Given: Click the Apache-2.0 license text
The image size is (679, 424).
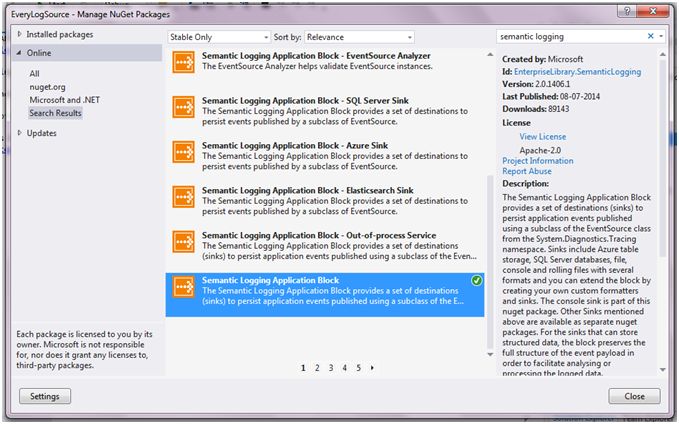Looking at the screenshot, I should click(x=540, y=150).
